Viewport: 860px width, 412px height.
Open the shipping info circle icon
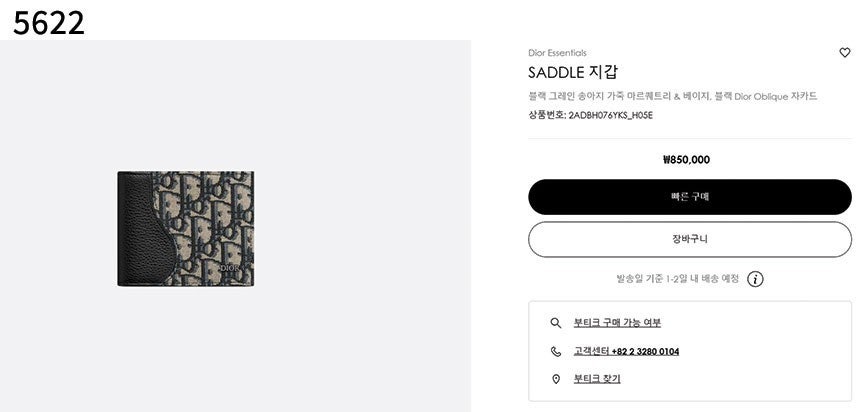coord(755,279)
